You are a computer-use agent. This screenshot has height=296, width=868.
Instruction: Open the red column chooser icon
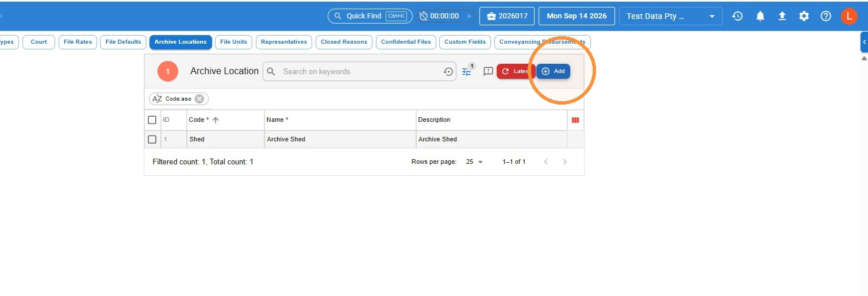click(575, 120)
